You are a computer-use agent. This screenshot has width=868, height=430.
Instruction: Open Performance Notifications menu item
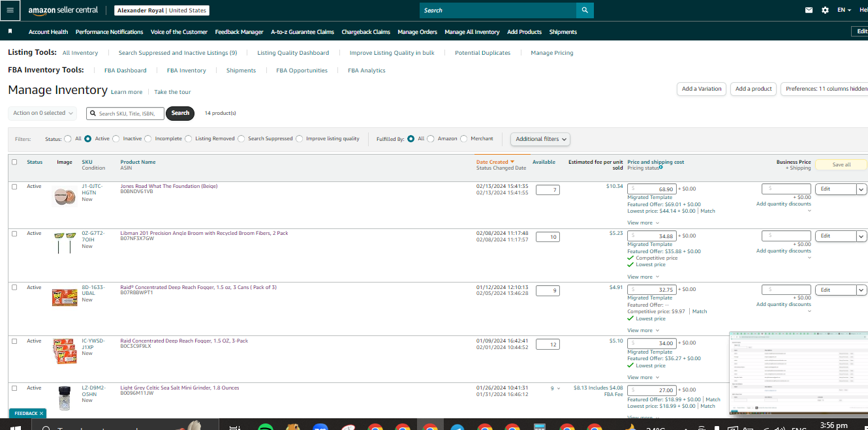click(x=109, y=31)
